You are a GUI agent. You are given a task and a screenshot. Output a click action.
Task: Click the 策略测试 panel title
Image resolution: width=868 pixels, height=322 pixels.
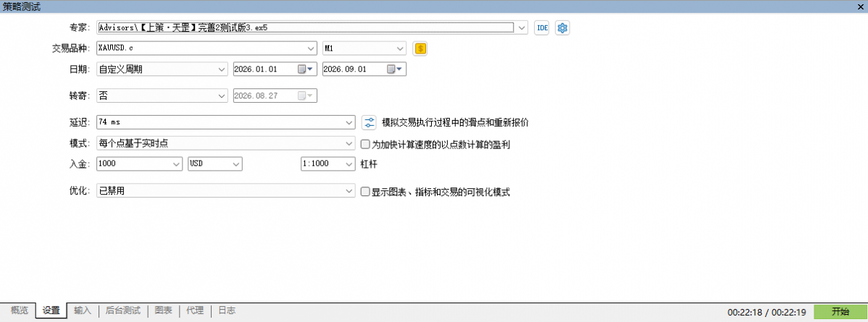[x=21, y=6]
